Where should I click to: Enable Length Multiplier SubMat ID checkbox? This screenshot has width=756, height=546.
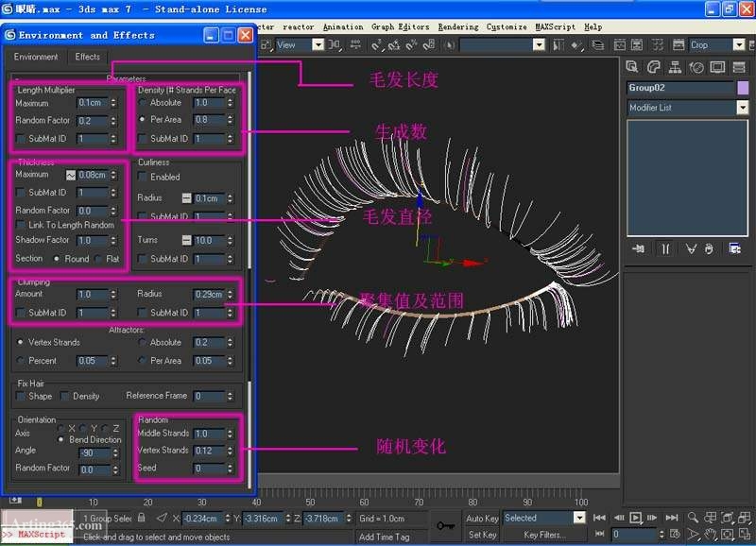click(20, 139)
